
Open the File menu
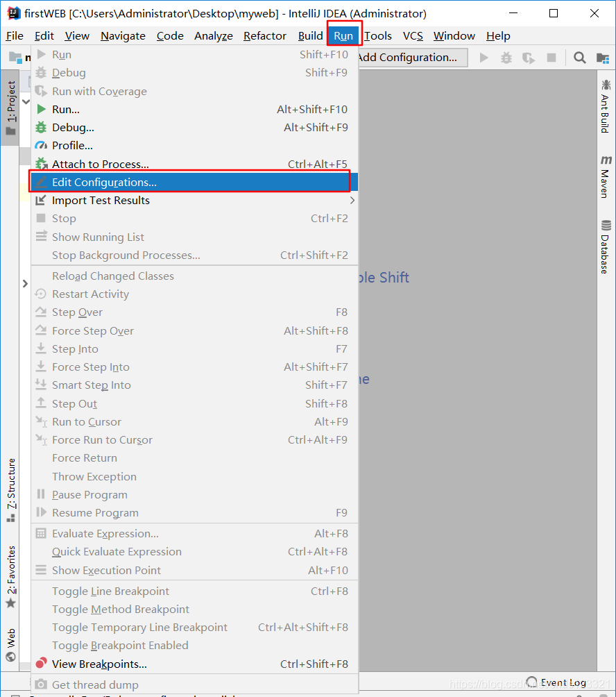click(15, 36)
